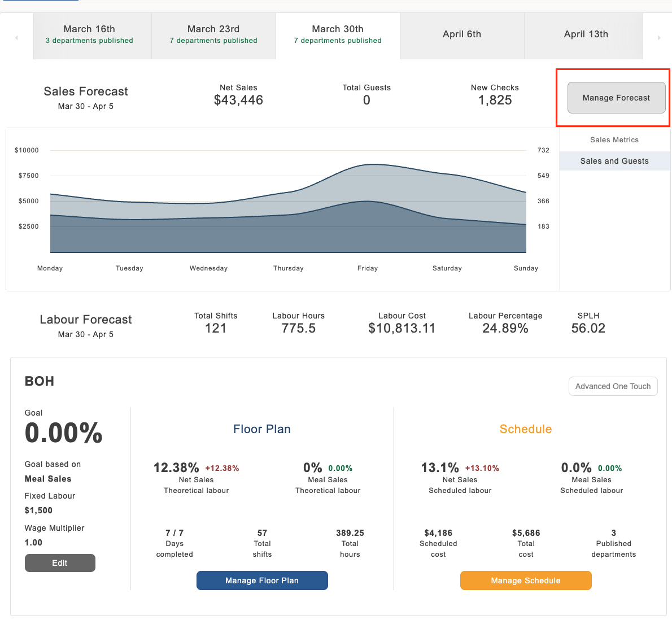
Task: Click the Advanced One Touch button
Action: click(x=613, y=386)
